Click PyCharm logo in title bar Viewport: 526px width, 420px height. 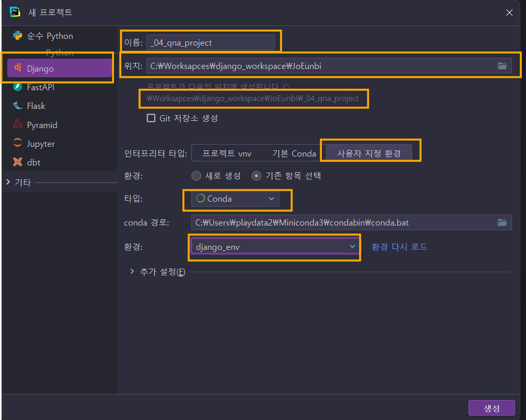click(x=15, y=12)
